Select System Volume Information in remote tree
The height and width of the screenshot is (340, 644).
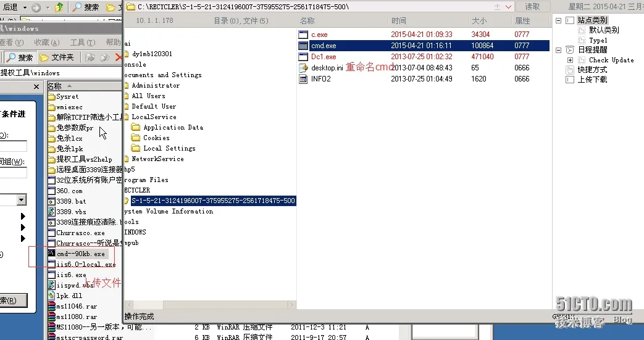click(169, 212)
